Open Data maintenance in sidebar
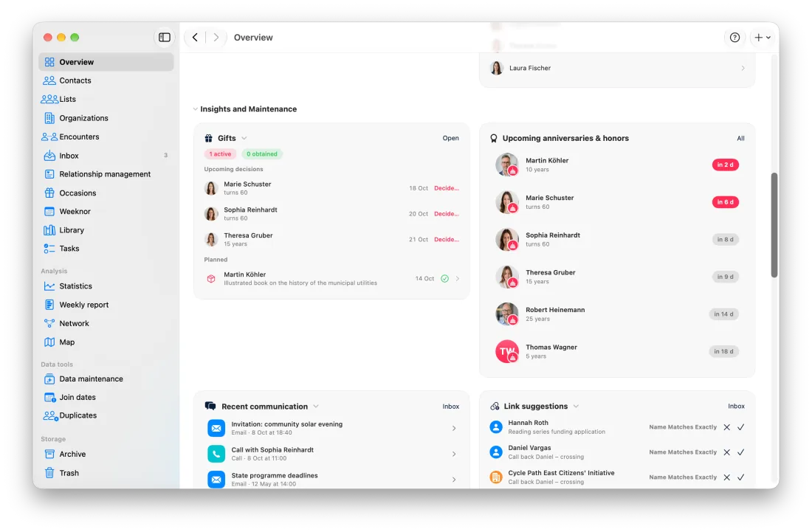The width and height of the screenshot is (812, 532). pyautogui.click(x=106, y=379)
